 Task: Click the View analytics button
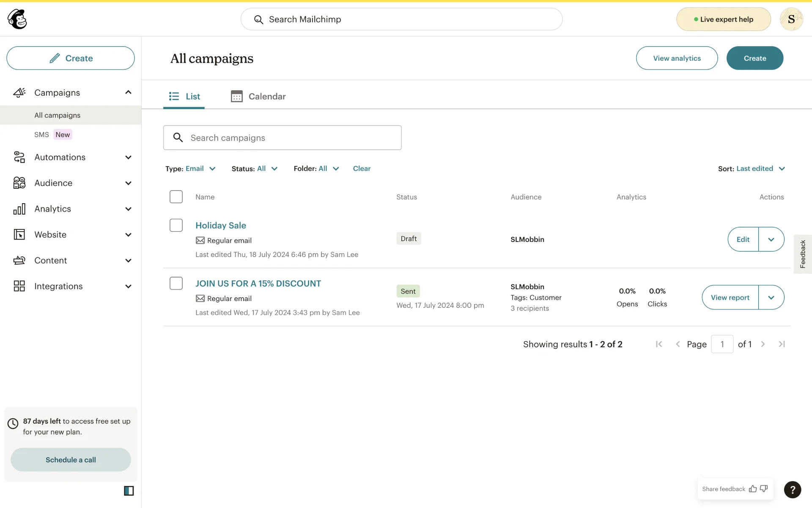point(677,58)
